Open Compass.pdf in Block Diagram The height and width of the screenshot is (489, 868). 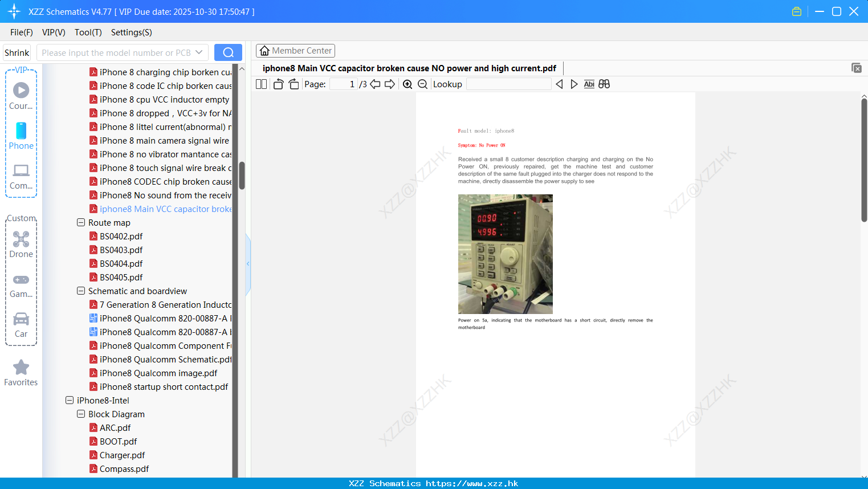click(x=120, y=468)
